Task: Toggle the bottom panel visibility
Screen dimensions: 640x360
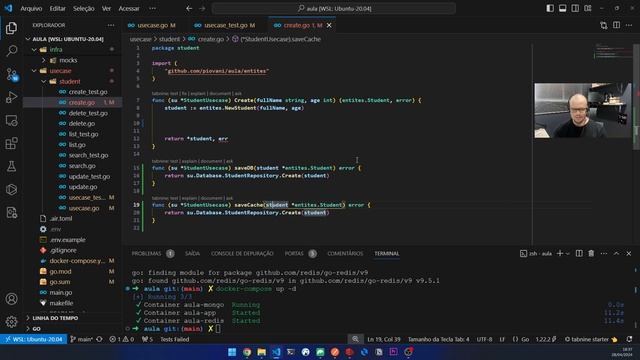Action: 562,8
